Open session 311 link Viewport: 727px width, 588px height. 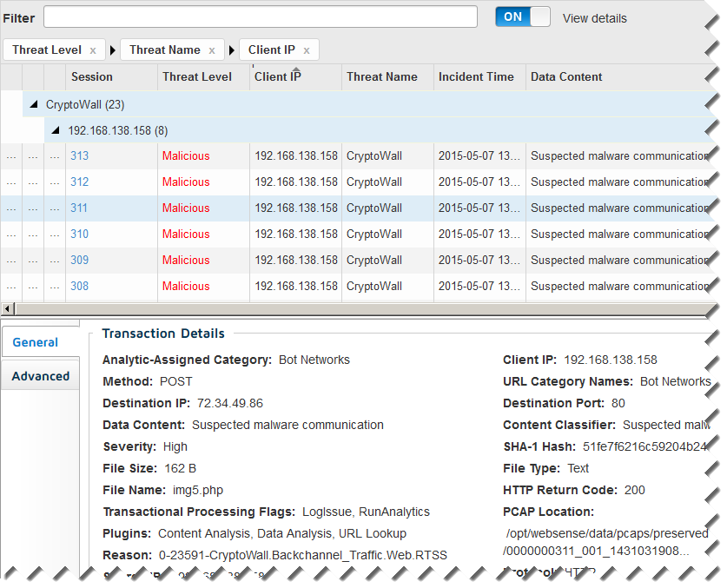tap(79, 208)
